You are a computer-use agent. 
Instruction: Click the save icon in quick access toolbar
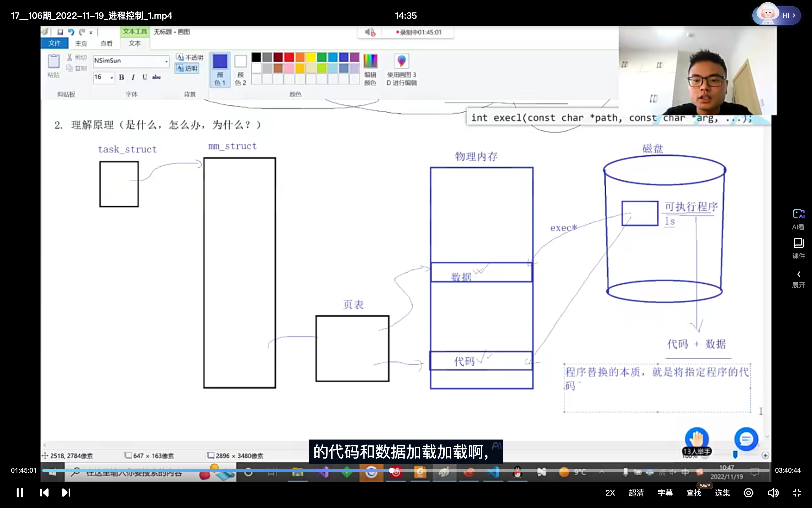point(60,32)
